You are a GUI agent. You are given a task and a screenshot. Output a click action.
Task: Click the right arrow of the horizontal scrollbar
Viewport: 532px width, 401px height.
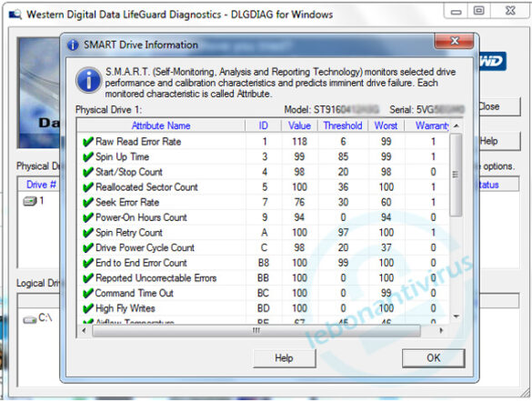point(441,330)
